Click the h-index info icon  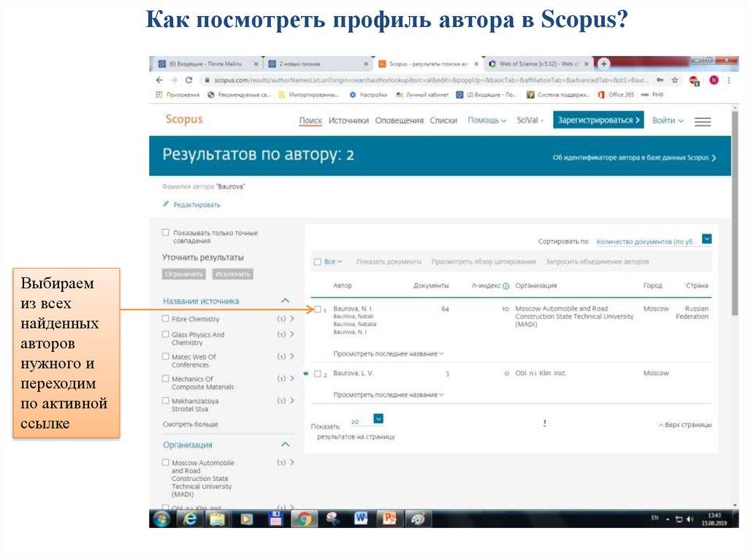(505, 286)
